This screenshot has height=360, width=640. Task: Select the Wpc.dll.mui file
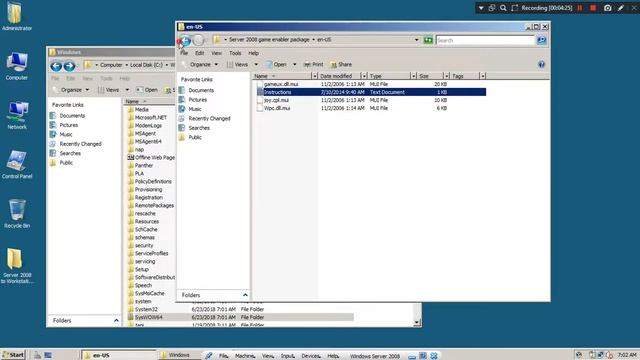click(x=277, y=108)
